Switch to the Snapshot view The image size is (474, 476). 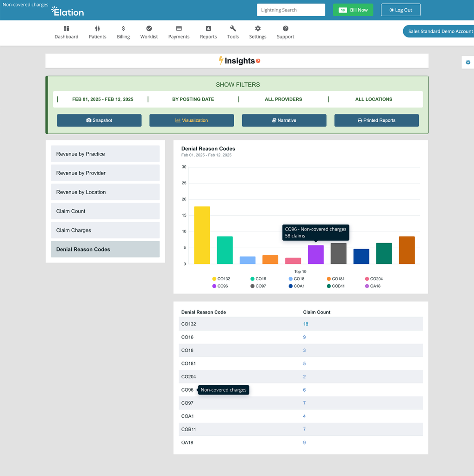coord(99,120)
